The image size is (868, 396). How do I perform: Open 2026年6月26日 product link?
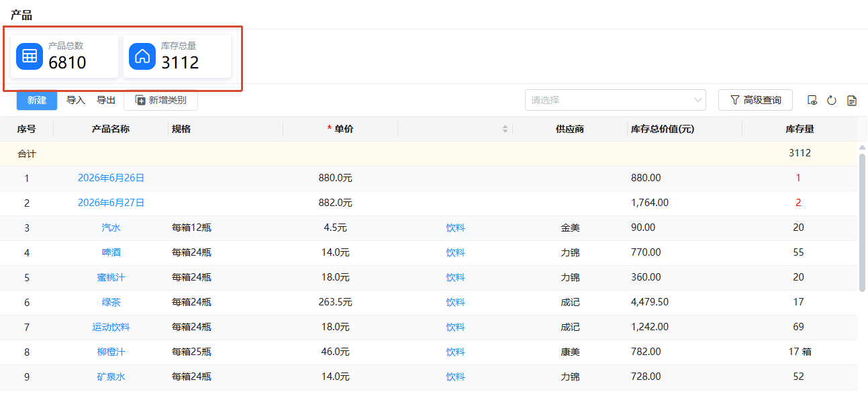click(x=111, y=178)
